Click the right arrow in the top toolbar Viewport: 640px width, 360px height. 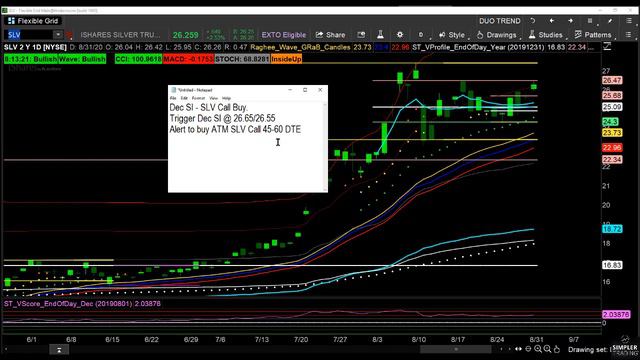[570, 21]
